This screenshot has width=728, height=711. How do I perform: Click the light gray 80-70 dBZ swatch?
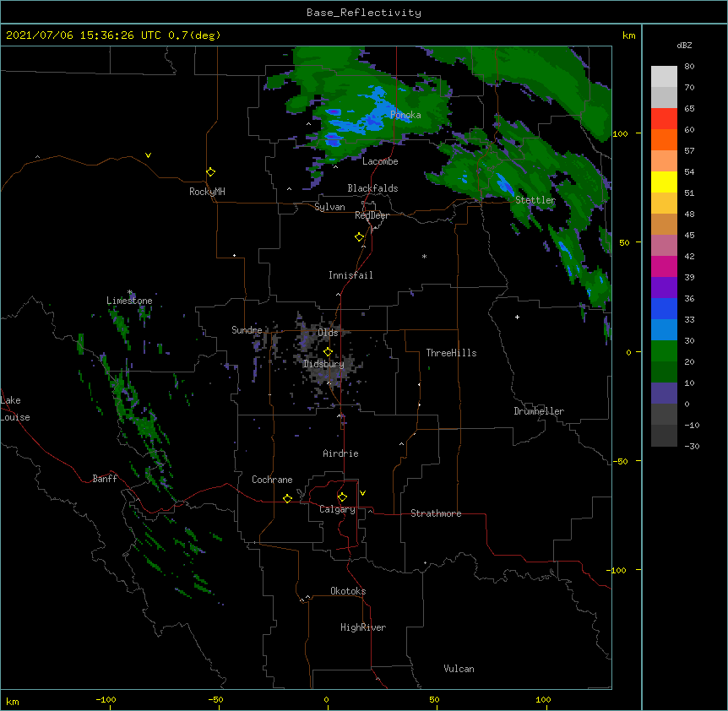coord(664,76)
